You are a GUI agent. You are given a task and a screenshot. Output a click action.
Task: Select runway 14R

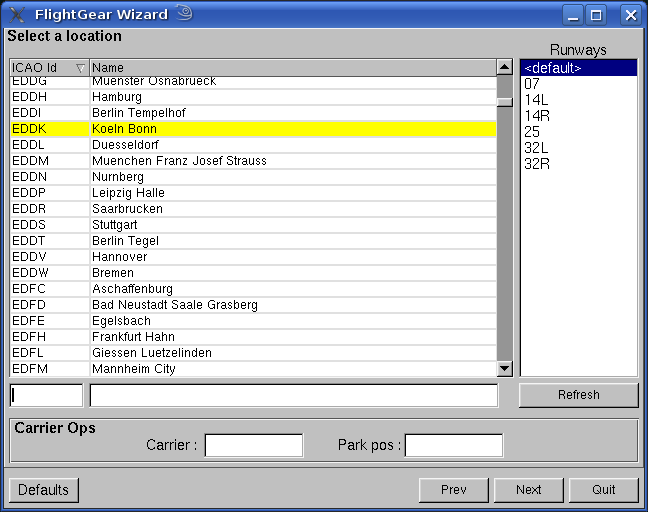tap(579, 116)
